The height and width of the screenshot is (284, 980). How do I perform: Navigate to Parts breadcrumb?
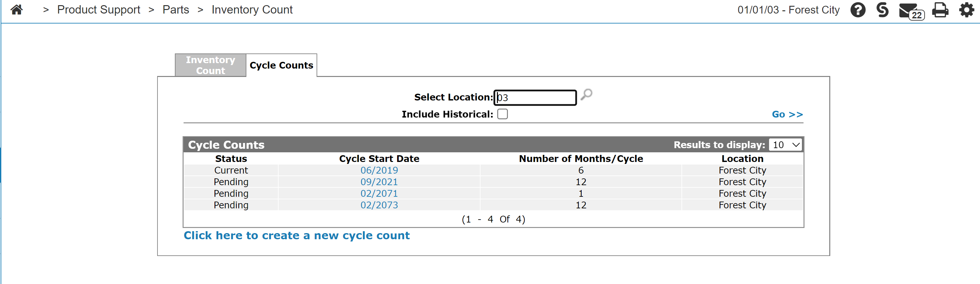tap(176, 10)
